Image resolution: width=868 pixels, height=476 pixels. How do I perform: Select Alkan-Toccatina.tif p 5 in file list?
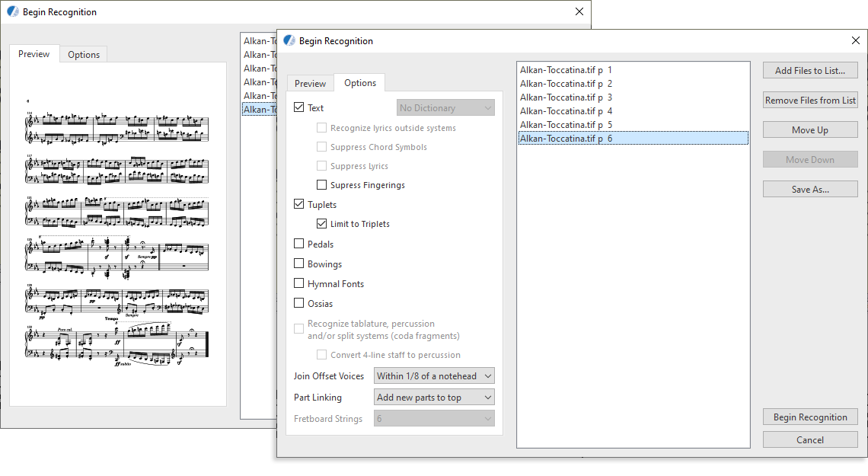click(x=633, y=125)
